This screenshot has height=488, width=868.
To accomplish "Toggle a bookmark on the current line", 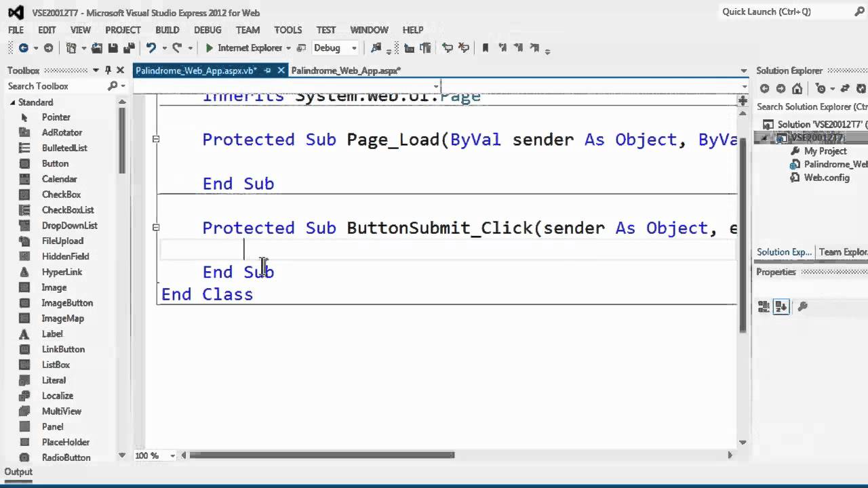I will (x=486, y=48).
